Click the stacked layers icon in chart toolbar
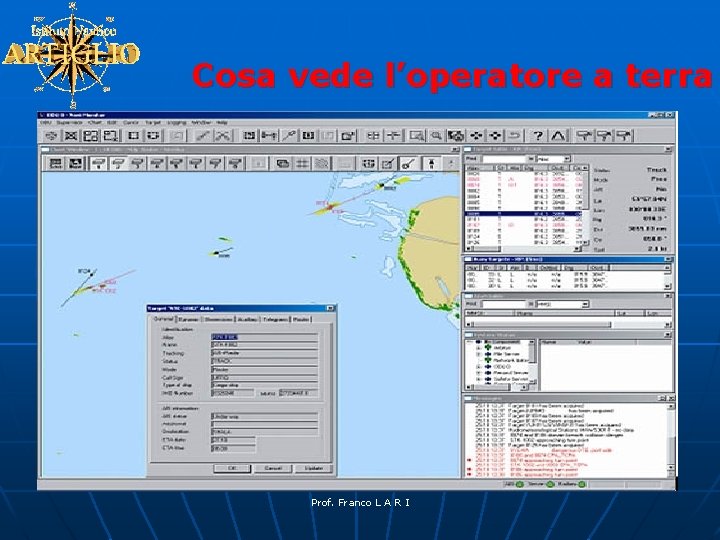 click(282, 163)
